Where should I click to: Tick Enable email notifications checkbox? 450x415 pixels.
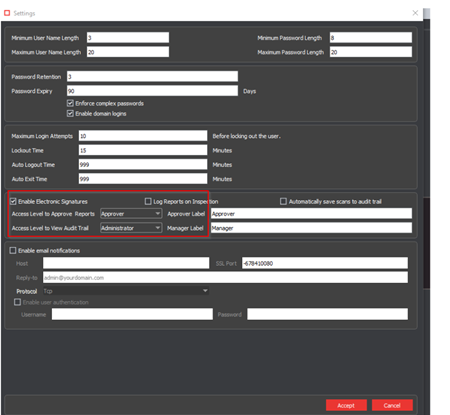tap(13, 250)
